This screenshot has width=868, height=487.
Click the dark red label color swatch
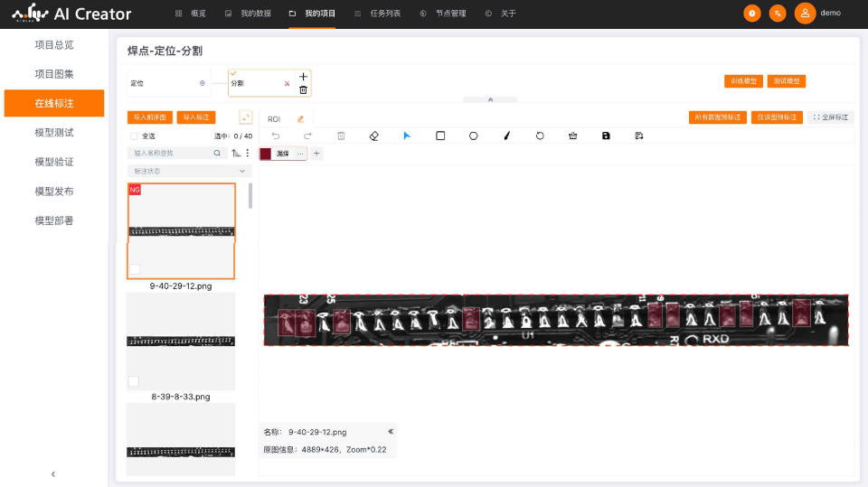[266, 154]
